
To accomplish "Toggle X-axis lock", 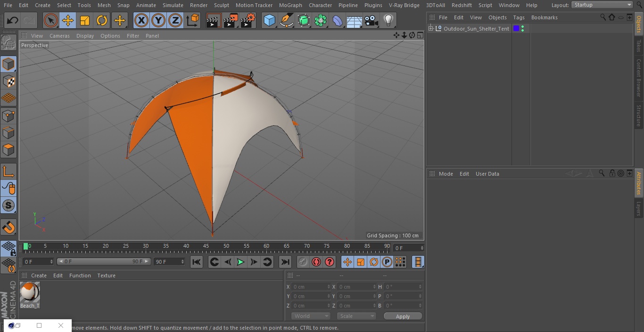I will click(x=141, y=20).
